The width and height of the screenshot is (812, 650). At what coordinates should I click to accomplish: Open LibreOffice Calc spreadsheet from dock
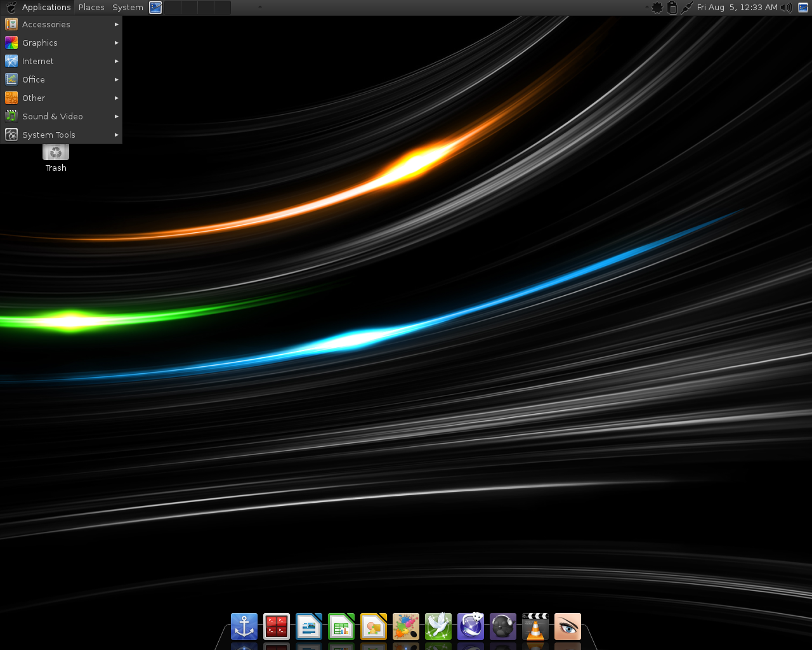pos(341,627)
